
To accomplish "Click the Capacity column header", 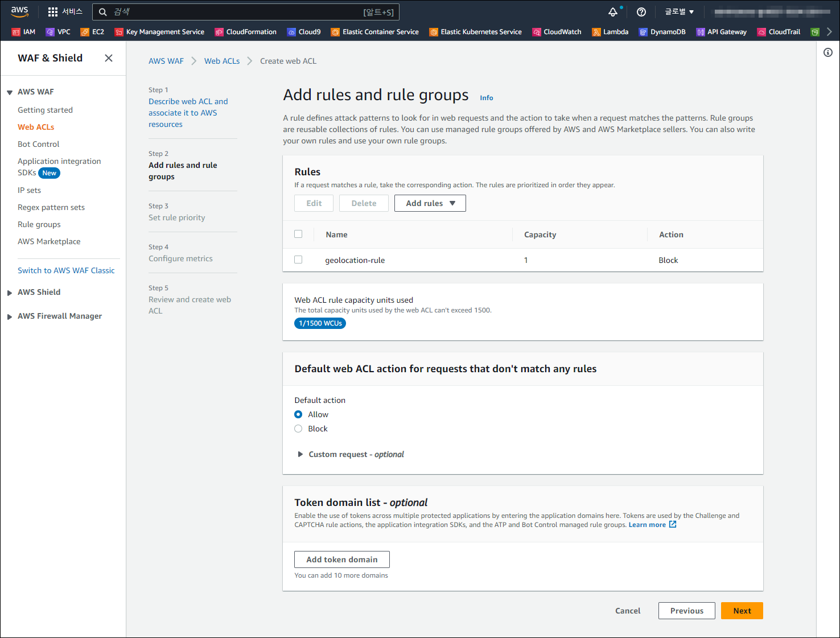I will (540, 234).
